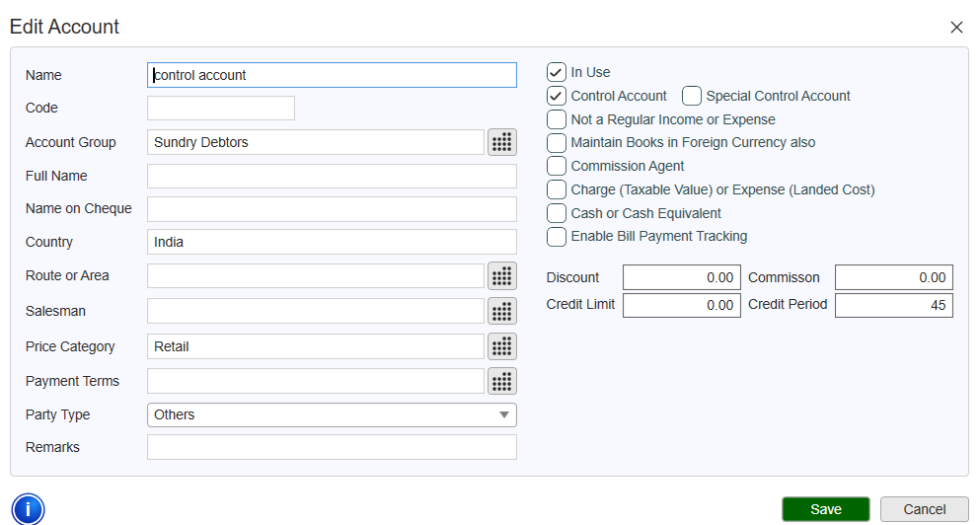Cancel editing the account
Image resolution: width=980 pixels, height=525 pixels.
[x=924, y=509]
